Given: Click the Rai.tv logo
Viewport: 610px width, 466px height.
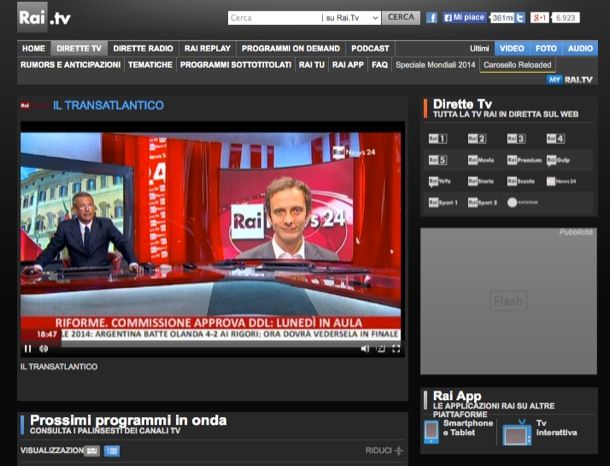Looking at the screenshot, I should pyautogui.click(x=44, y=18).
